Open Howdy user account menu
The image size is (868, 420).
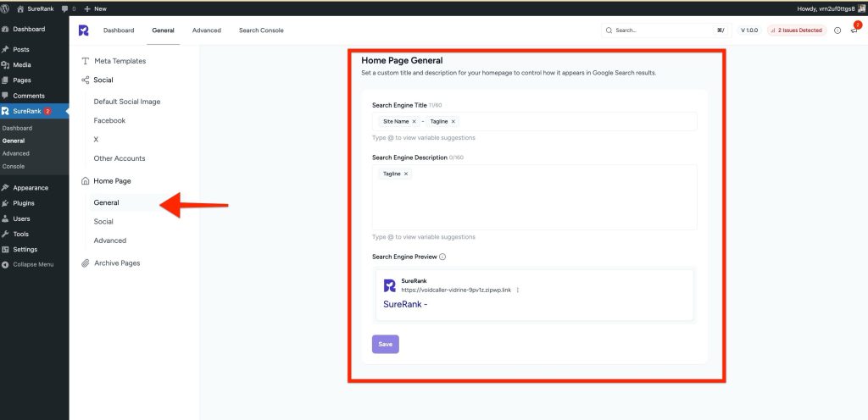click(x=832, y=8)
